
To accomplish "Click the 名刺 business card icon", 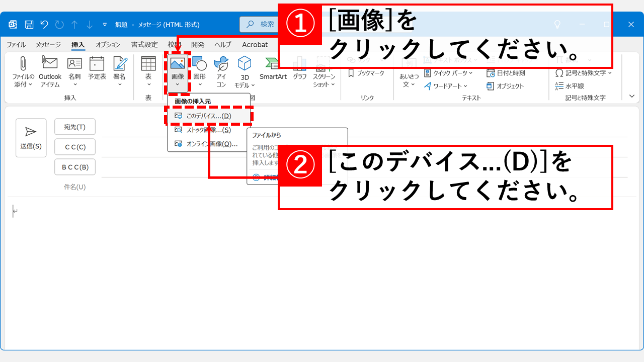I will [74, 64].
